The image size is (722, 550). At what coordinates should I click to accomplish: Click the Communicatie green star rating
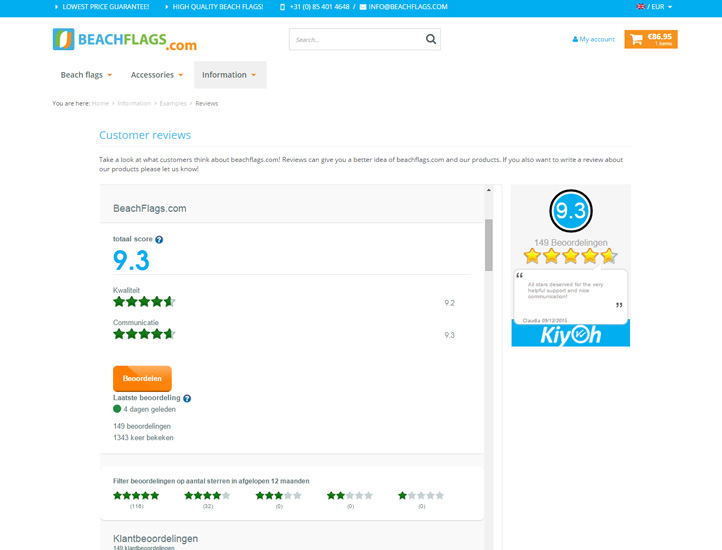pyautogui.click(x=144, y=334)
